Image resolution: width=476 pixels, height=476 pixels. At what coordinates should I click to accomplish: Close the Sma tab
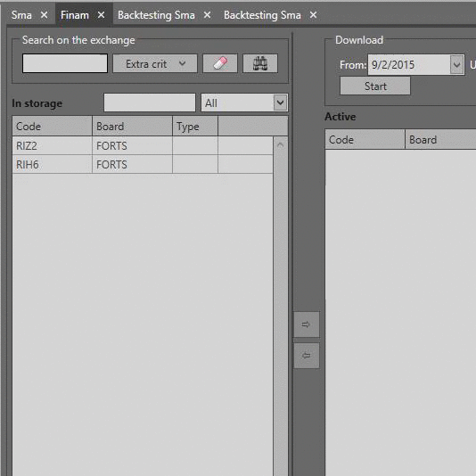pos(44,15)
